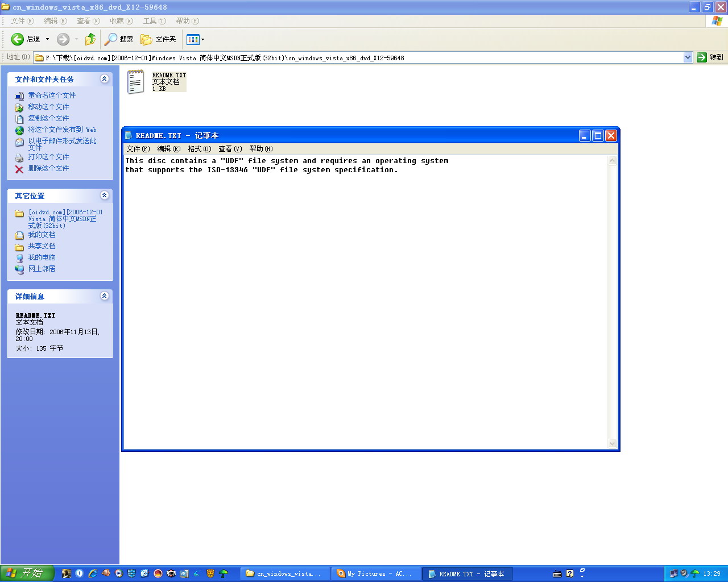Open the language bar options arrow
728x582 pixels.
(582, 577)
